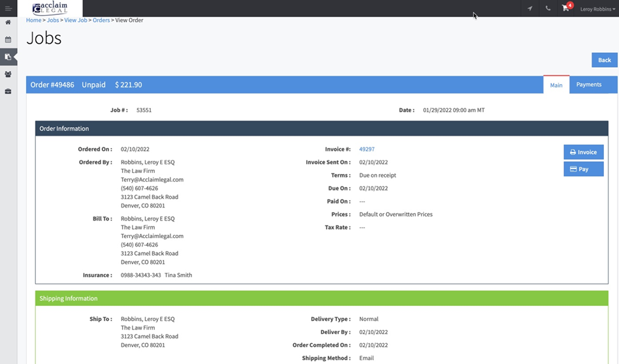Click the Unpaid status text

pyautogui.click(x=93, y=85)
